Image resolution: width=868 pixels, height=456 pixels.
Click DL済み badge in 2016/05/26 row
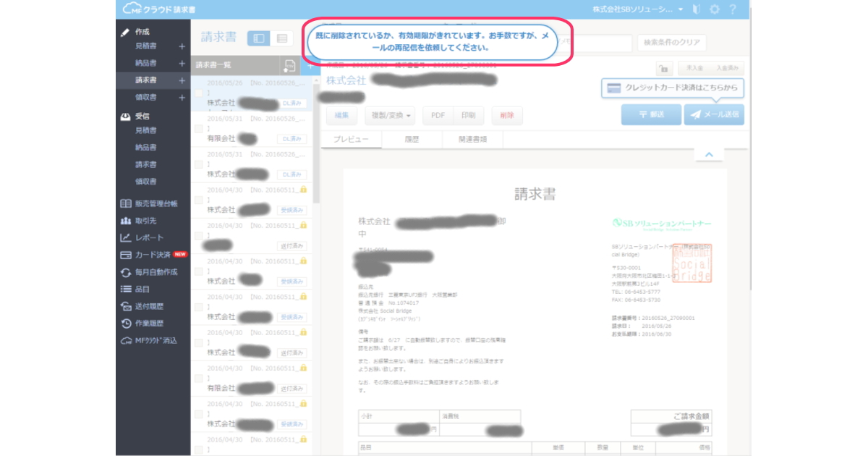[292, 104]
